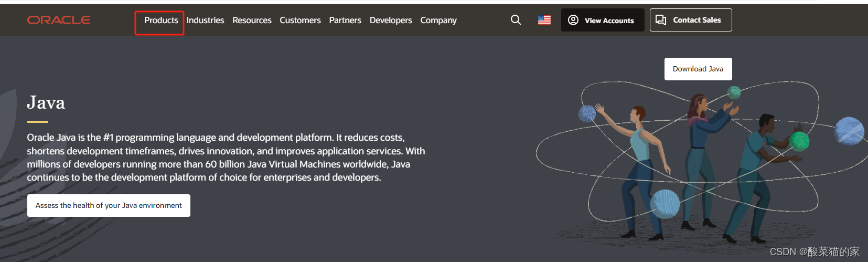Click the View Accounts button
The image size is (868, 262).
[603, 20]
